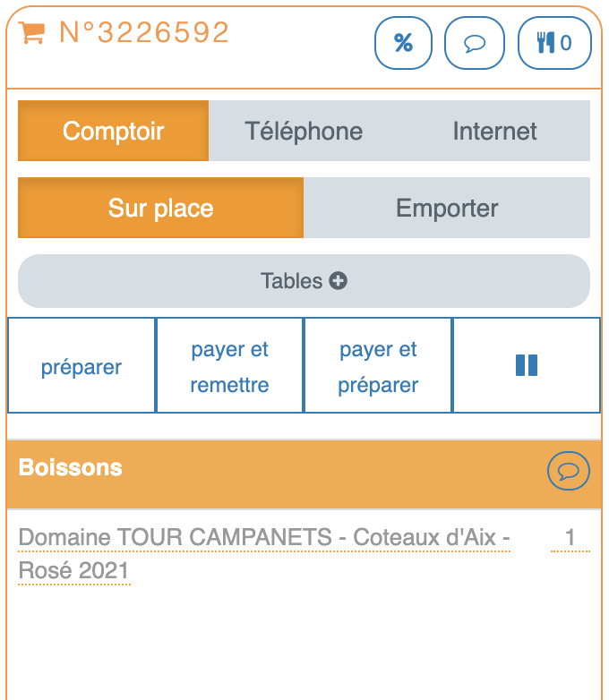Image resolution: width=609 pixels, height=700 pixels.
Task: Open the percent discount button
Action: pos(403,43)
